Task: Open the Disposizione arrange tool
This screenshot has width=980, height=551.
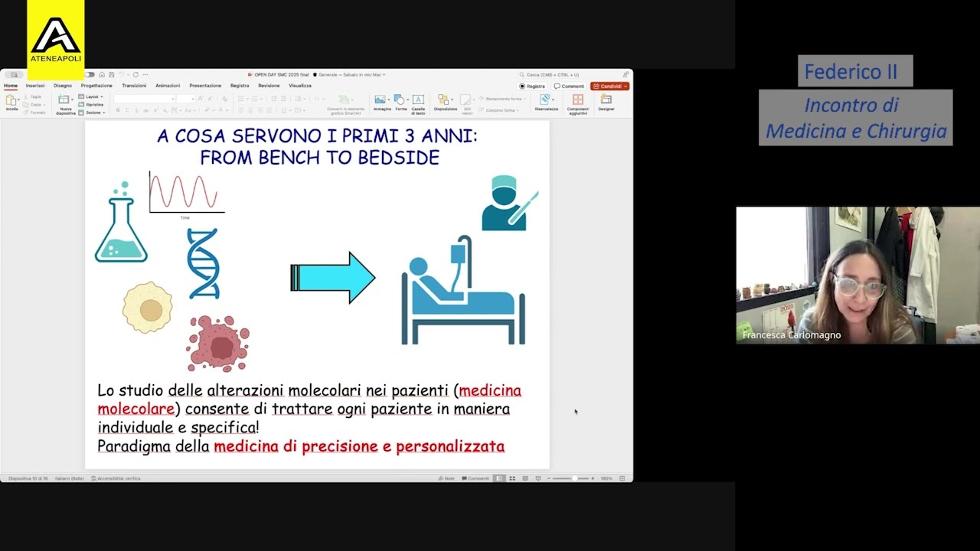Action: tap(443, 99)
